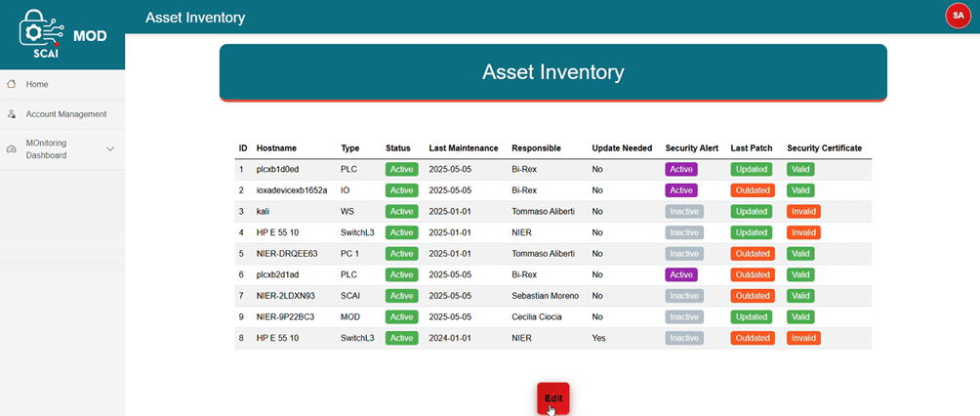Click Outdated patch badge for ioxadevicexb1652a
The height and width of the screenshot is (416, 980).
tap(753, 190)
